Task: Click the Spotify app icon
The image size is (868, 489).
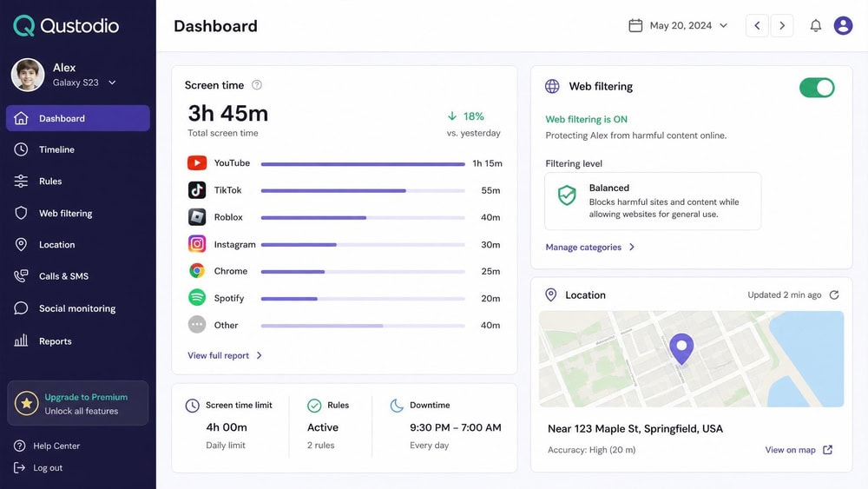Action: (x=197, y=298)
